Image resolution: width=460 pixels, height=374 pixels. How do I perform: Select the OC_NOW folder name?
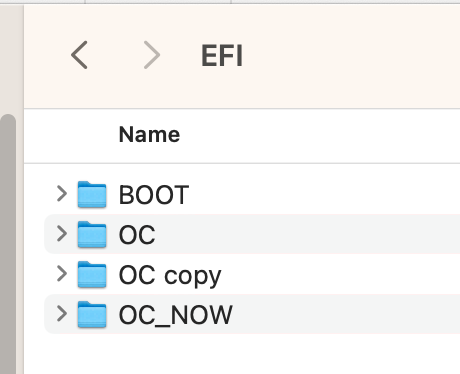click(176, 315)
